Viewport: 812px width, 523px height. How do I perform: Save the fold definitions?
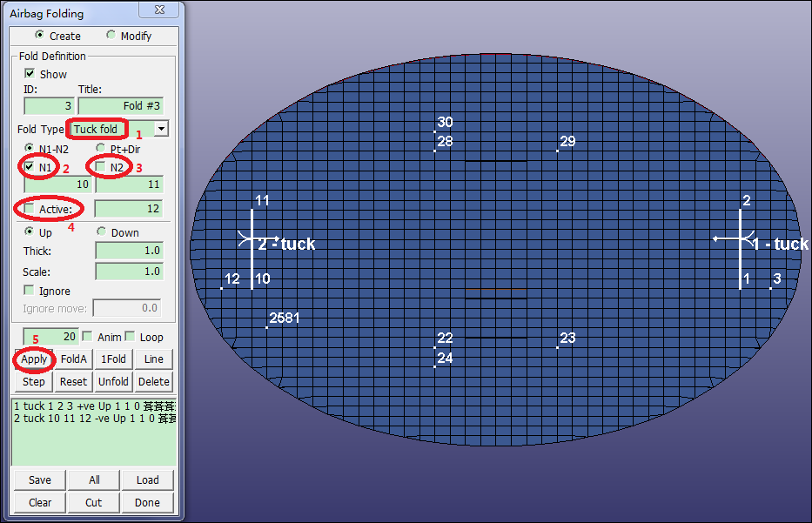(x=40, y=480)
